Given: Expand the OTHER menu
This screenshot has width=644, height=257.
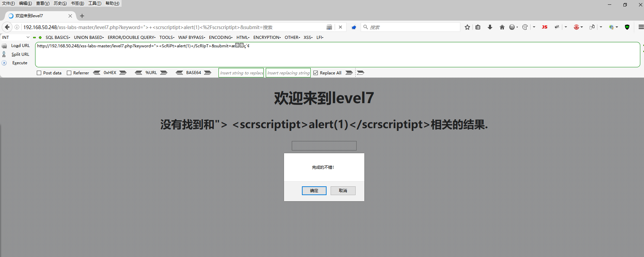Looking at the screenshot, I should click(292, 38).
